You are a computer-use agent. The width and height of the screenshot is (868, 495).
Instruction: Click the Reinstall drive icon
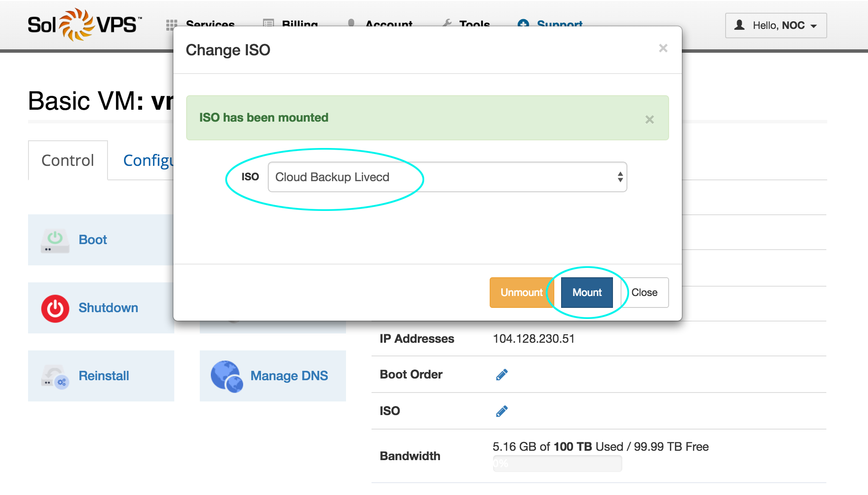55,376
